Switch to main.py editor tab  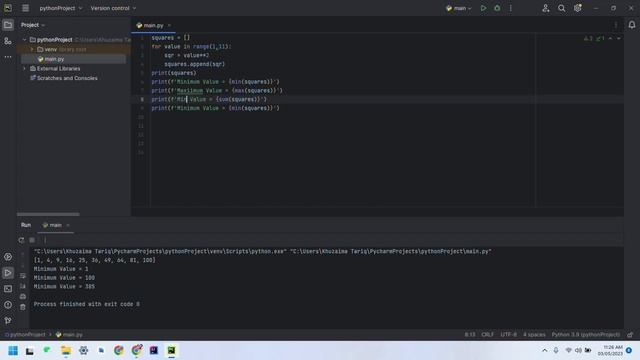pos(153,25)
